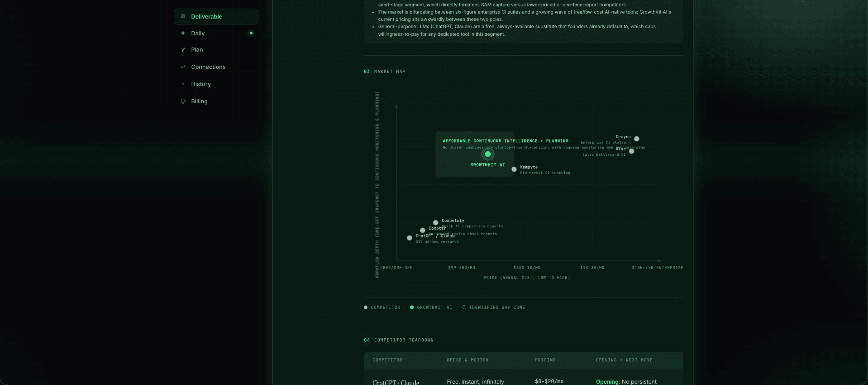Click the green GrowthKit AI legend dot

click(412, 308)
